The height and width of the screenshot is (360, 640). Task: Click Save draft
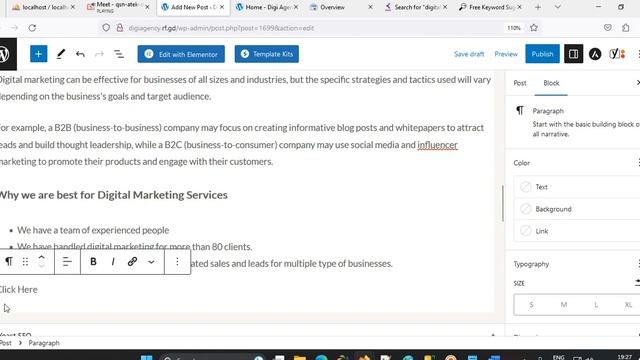pos(469,54)
